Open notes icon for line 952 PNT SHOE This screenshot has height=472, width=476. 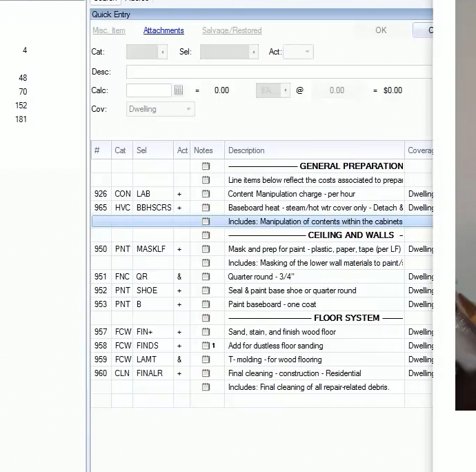coord(206,291)
